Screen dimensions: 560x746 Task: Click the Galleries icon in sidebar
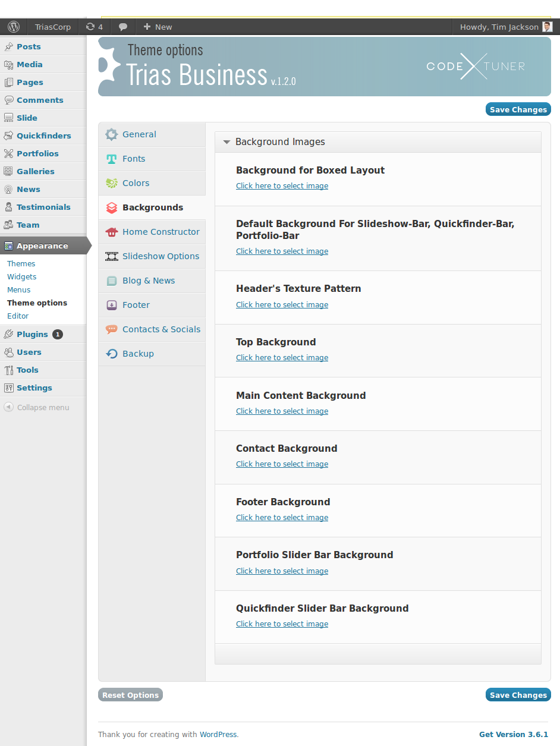8,171
